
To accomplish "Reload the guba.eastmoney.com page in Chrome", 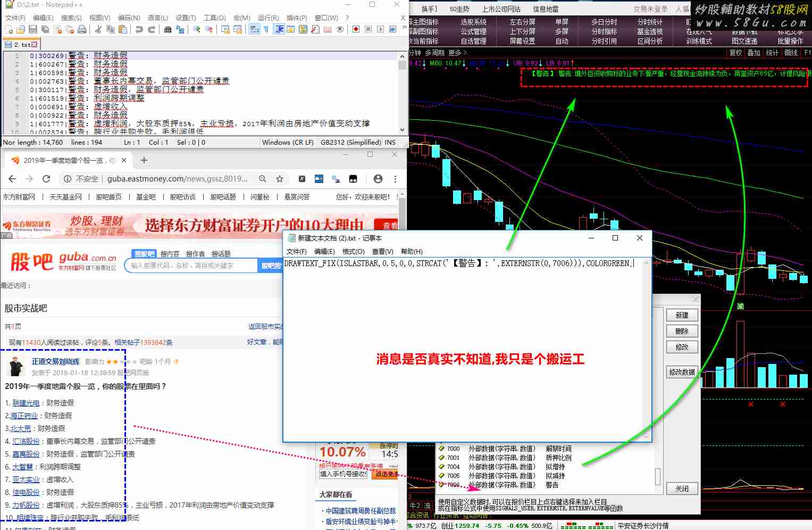I will (46, 179).
